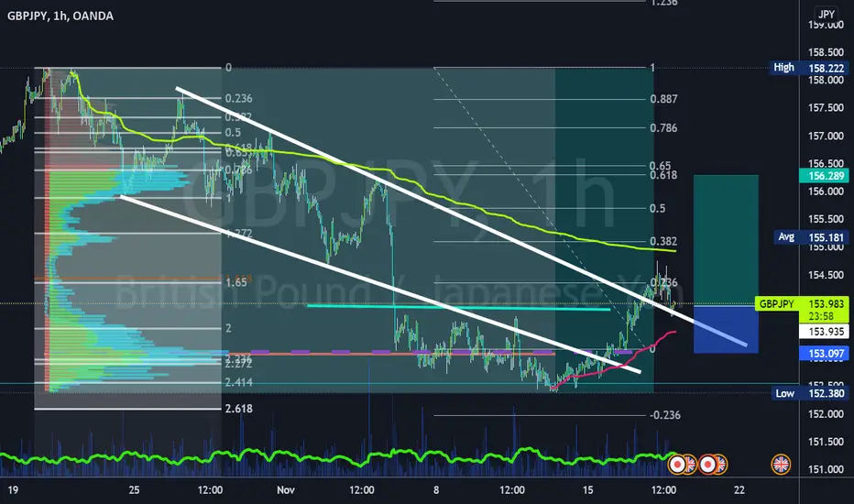Click the 156.000 price axis value
Viewport: 854px width, 504px height.
point(826,192)
